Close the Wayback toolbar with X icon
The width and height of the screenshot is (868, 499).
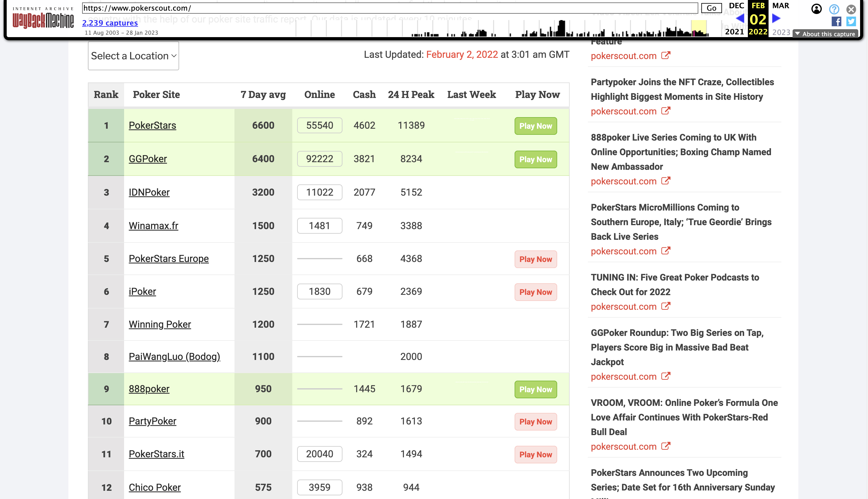[x=851, y=9]
